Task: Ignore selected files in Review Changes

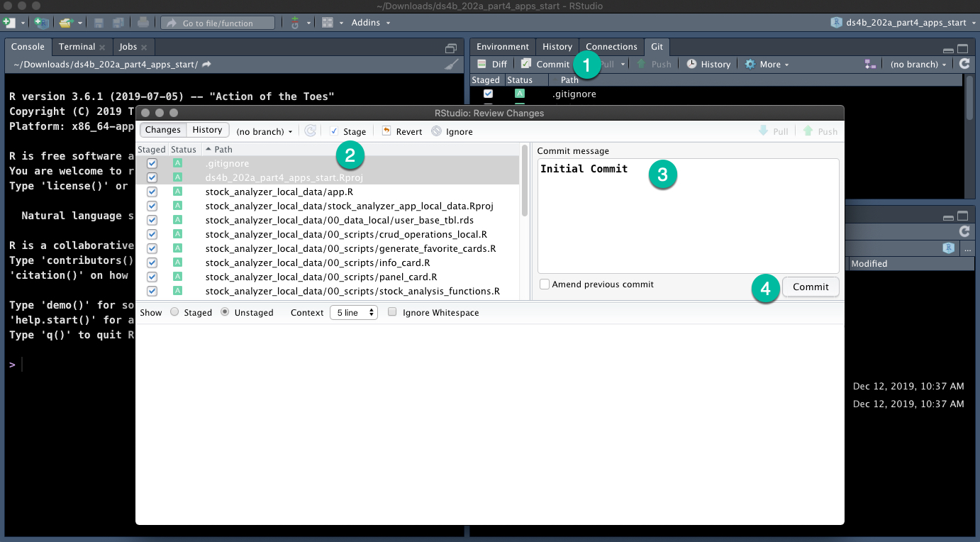Action: pos(452,131)
